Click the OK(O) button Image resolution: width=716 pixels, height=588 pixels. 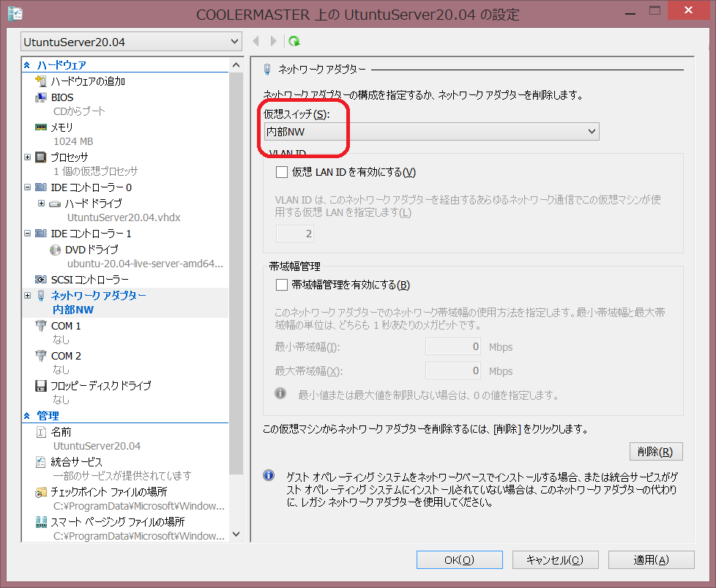coord(459,559)
